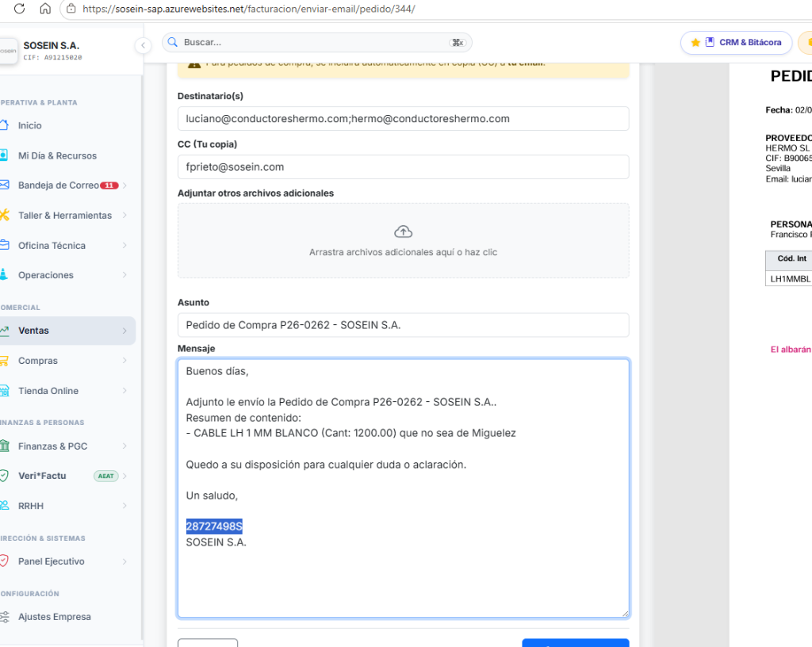This screenshot has width=812, height=647.
Task: Collapse the sidebar with the arrow button
Action: pyautogui.click(x=143, y=45)
